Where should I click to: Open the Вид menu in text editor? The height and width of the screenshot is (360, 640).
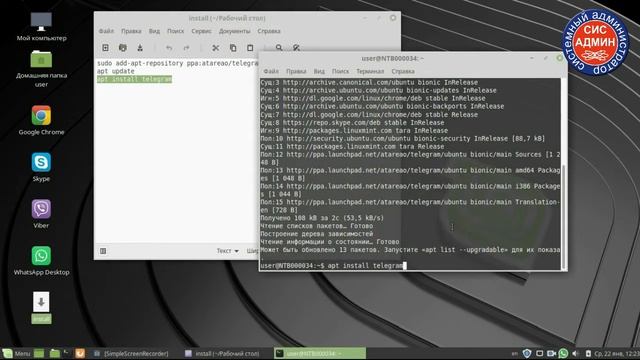pyautogui.click(x=154, y=31)
